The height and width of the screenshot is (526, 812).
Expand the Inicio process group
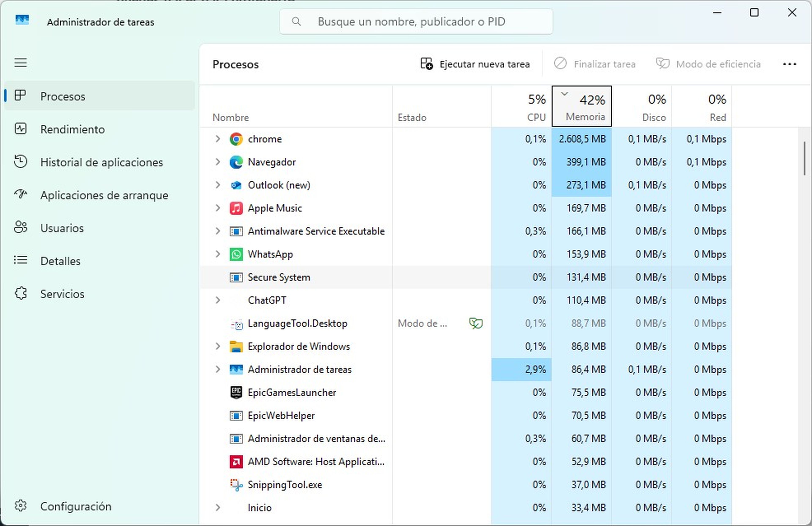(218, 508)
